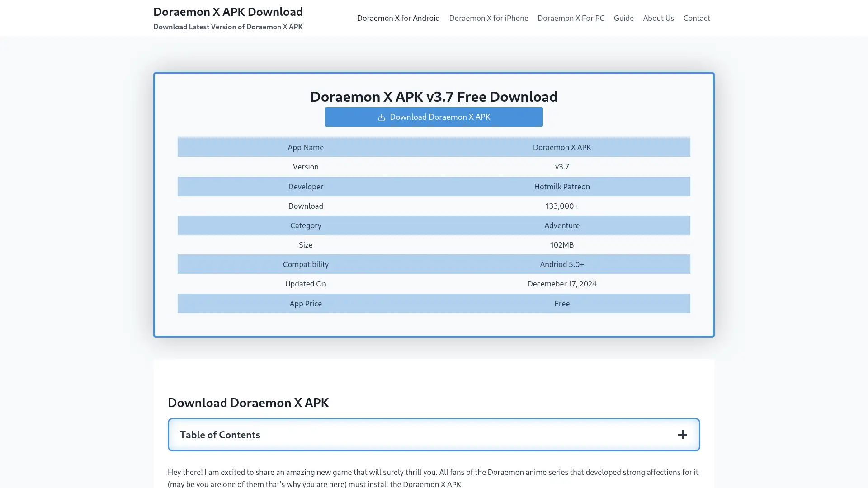Open the Guide page
The width and height of the screenshot is (868, 488).
pyautogui.click(x=623, y=18)
